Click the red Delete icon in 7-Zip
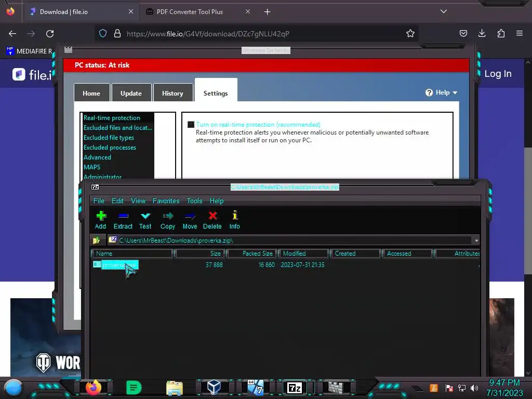Image resolution: width=532 pixels, height=399 pixels. (x=212, y=220)
